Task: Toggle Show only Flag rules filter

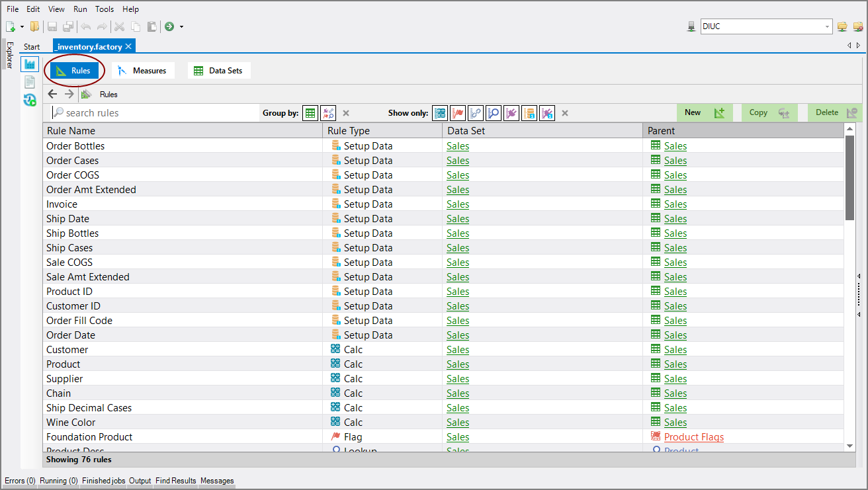Action: point(458,113)
